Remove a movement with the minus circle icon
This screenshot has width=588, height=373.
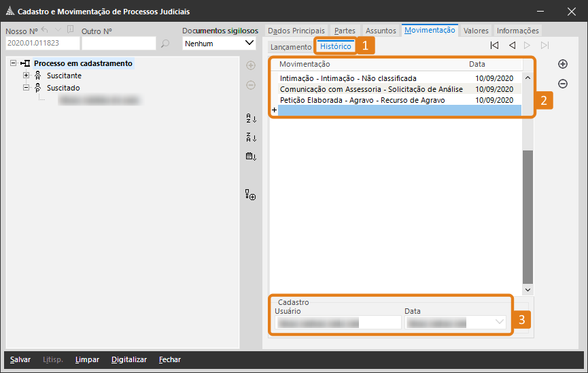pyautogui.click(x=563, y=84)
